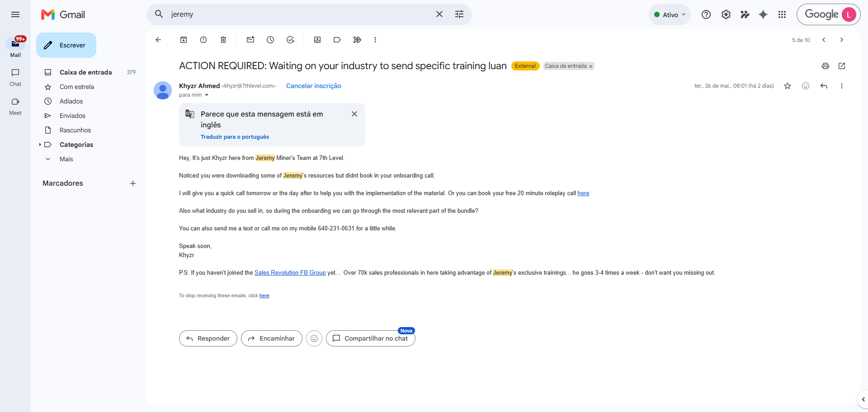868x412 pixels.
Task: Mark the email as unread
Action: click(x=250, y=40)
